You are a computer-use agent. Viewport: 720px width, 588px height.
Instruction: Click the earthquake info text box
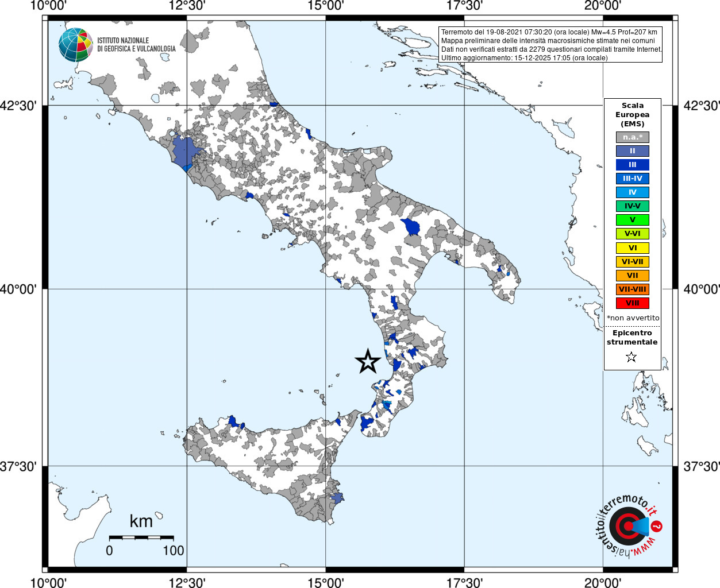tap(550, 44)
